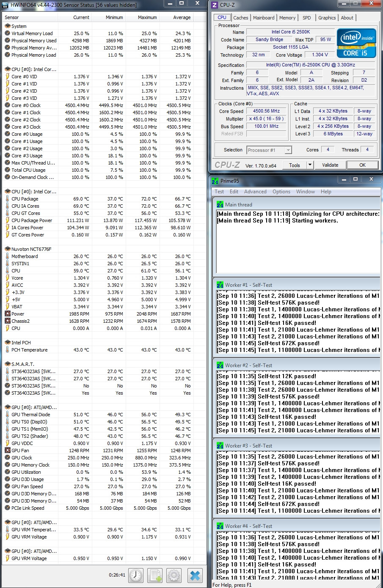
Task: Click the Prime95 title bar icon
Action: coord(215,181)
